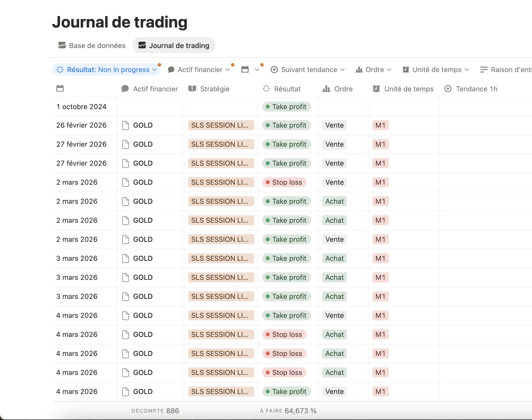This screenshot has height=420, width=532.
Task: Click the Stratégie header book icon
Action: 192,89
